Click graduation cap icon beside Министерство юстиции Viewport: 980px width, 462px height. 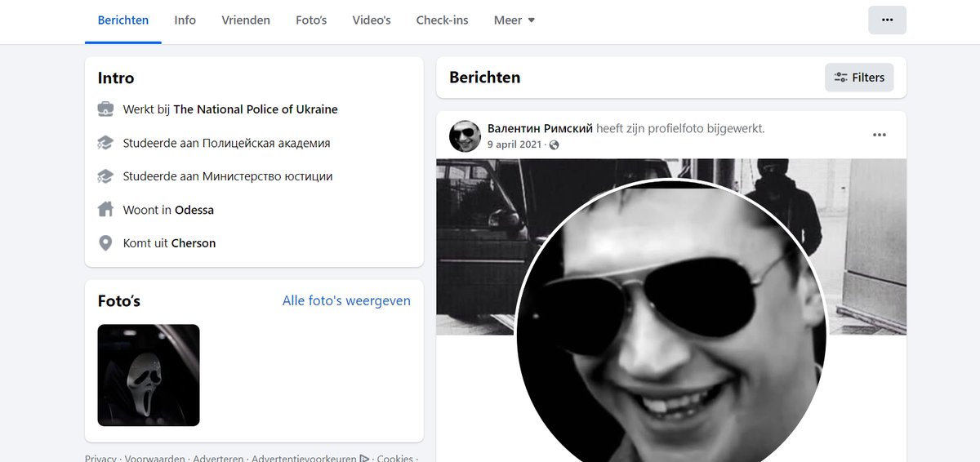[105, 176]
